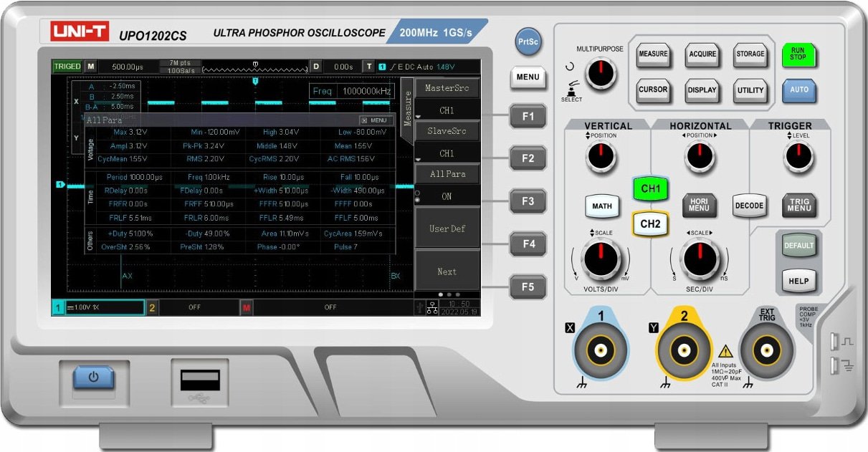Toggle the CH2 channel button
Screen dimensions: 868x452
pyautogui.click(x=650, y=223)
